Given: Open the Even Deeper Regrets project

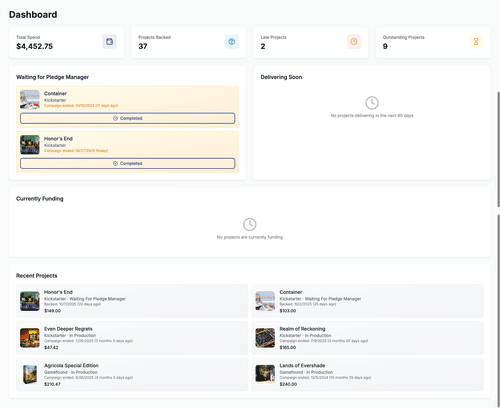Looking at the screenshot, I should click(x=132, y=338).
